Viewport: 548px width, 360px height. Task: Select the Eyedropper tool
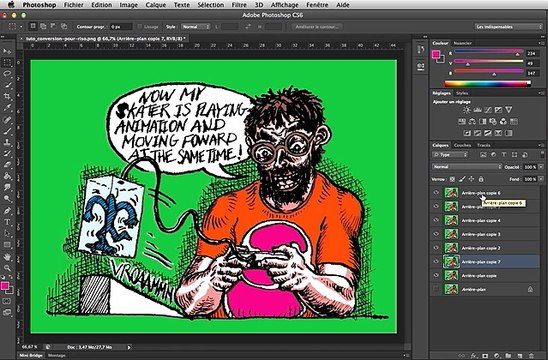click(x=7, y=108)
